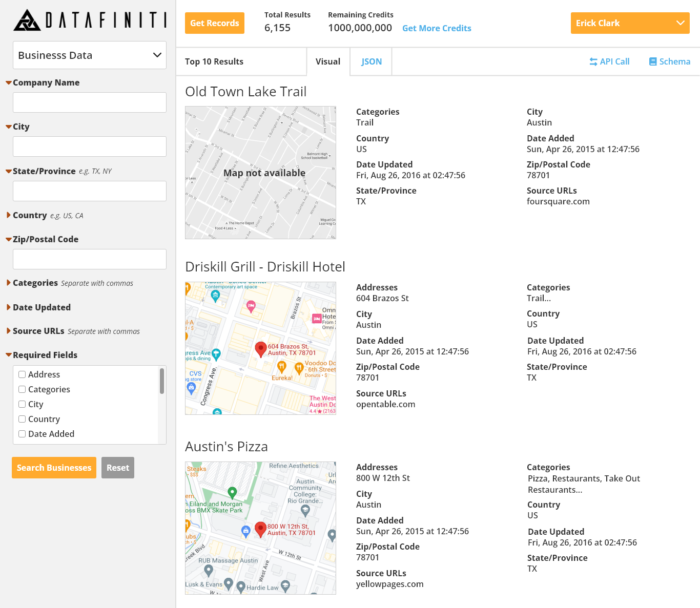This screenshot has width=700, height=608.
Task: Click the Schema book icon
Action: pos(653,61)
